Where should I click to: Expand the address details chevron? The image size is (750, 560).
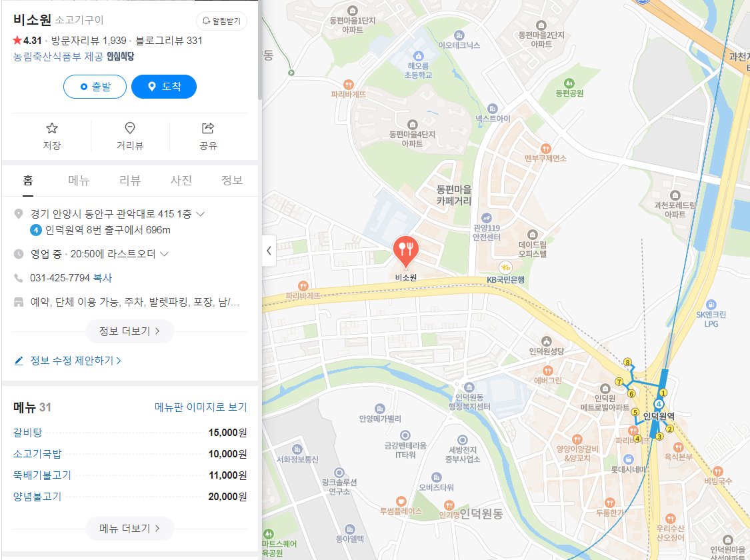201,214
